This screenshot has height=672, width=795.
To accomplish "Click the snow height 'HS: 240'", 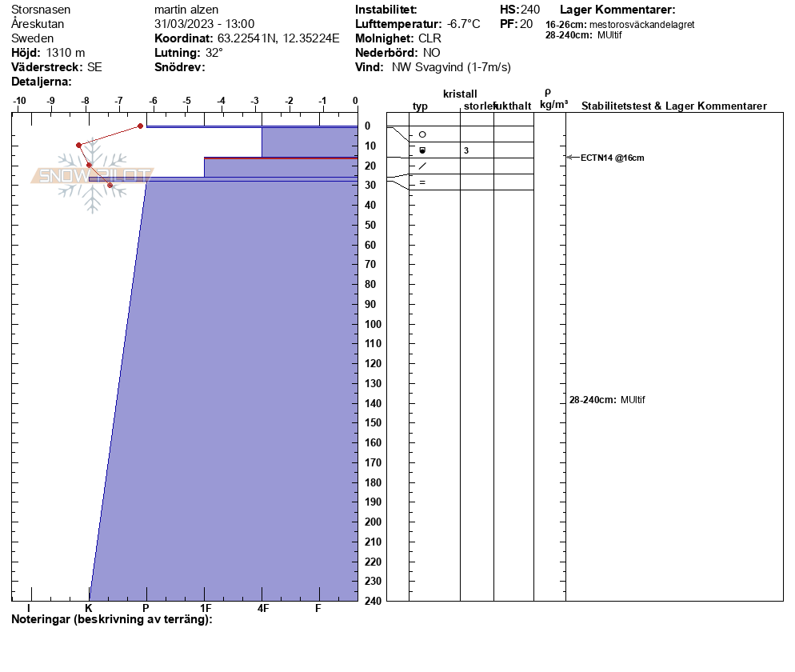I will point(520,10).
